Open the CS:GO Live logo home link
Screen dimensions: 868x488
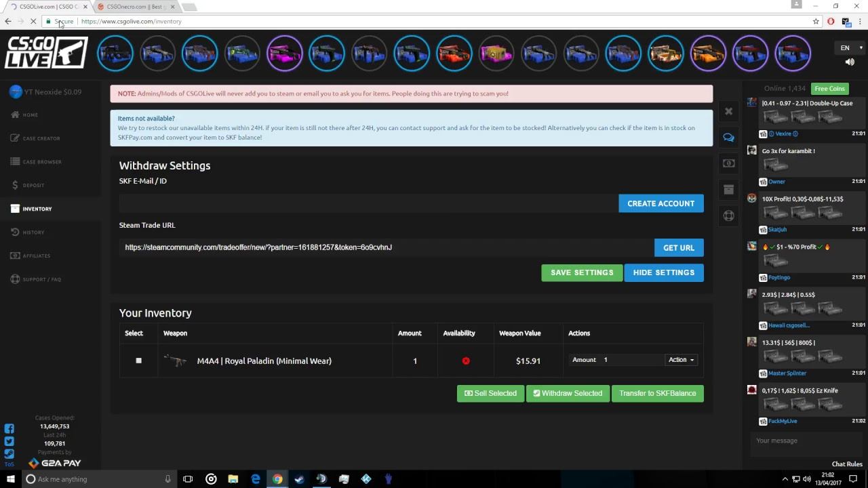(46, 53)
